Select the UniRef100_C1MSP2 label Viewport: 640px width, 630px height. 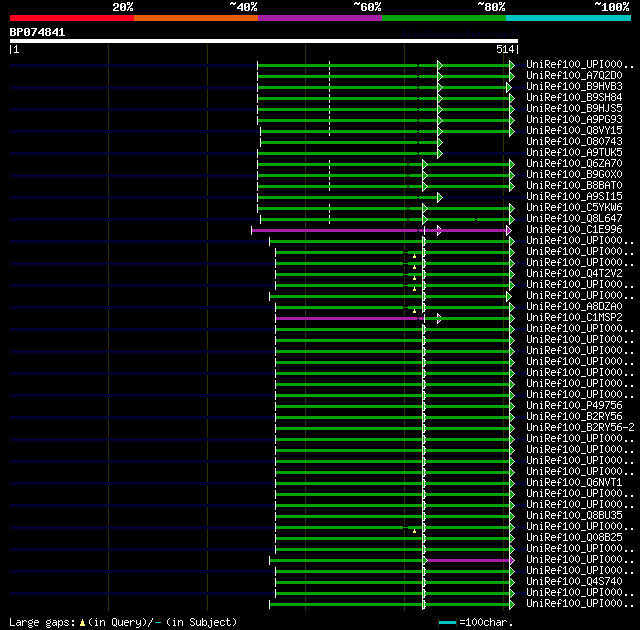tap(574, 318)
